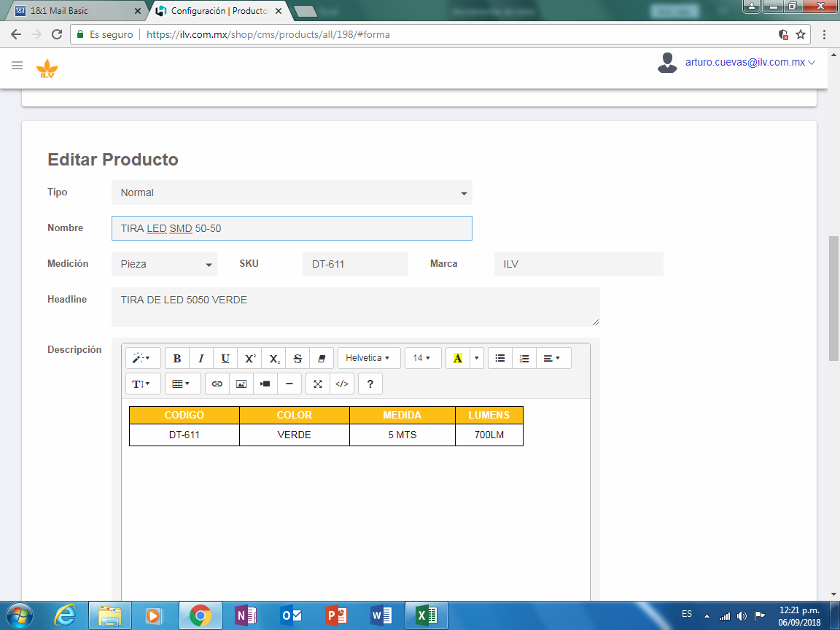Viewport: 840px width, 630px height.
Task: Insert a picture using the image icon
Action: point(241,384)
